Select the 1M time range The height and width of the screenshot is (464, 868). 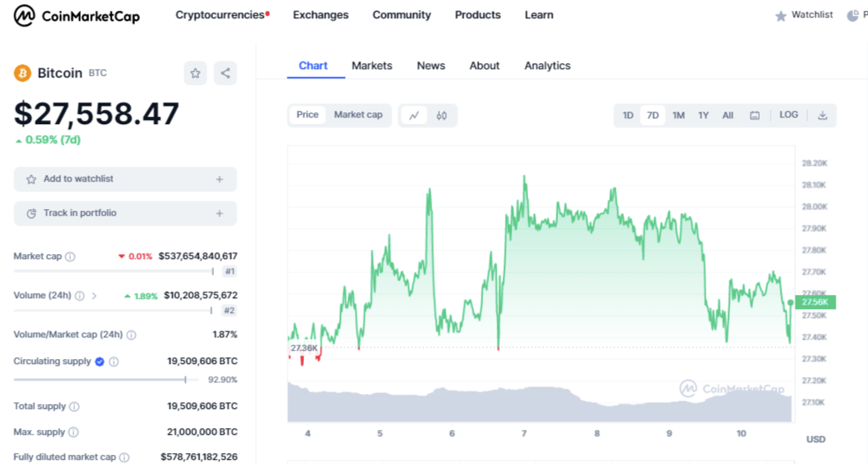[x=679, y=116]
